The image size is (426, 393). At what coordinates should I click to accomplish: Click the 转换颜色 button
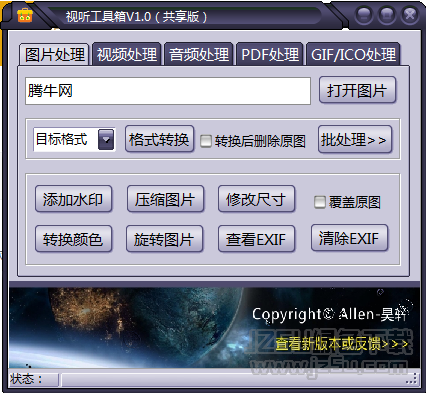coord(73,239)
